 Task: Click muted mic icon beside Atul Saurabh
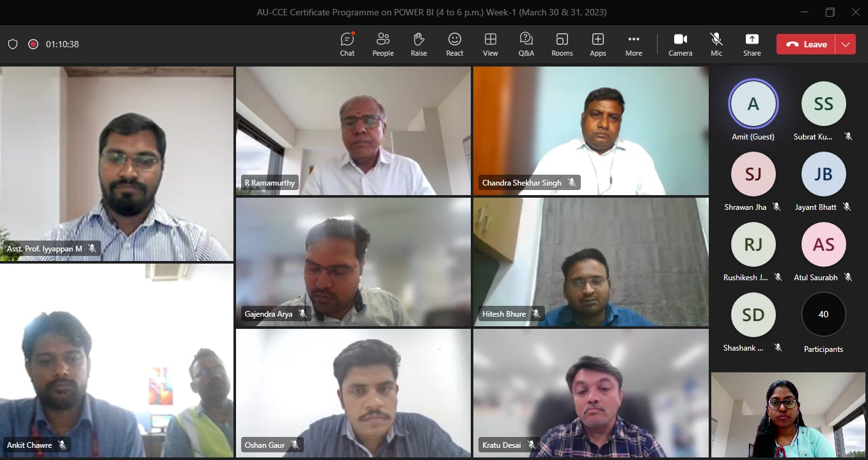(848, 277)
